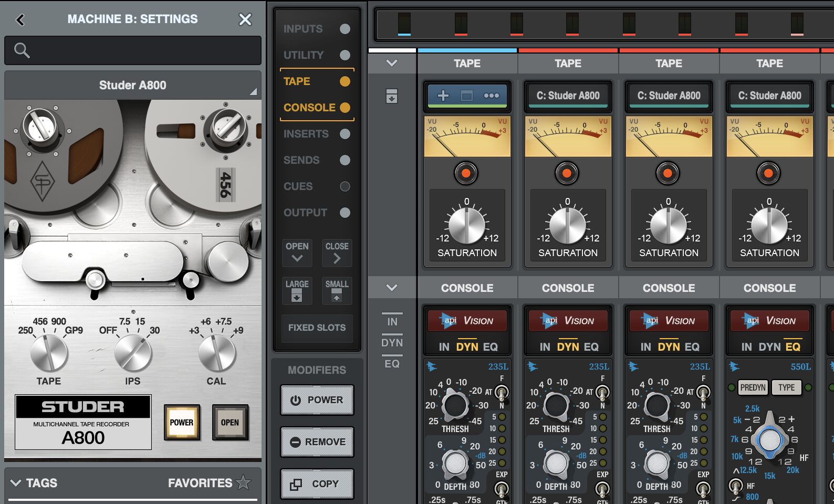Open C: Studer A800 slot on the fourth channel
Viewport: 834px width, 504px height.
(770, 96)
